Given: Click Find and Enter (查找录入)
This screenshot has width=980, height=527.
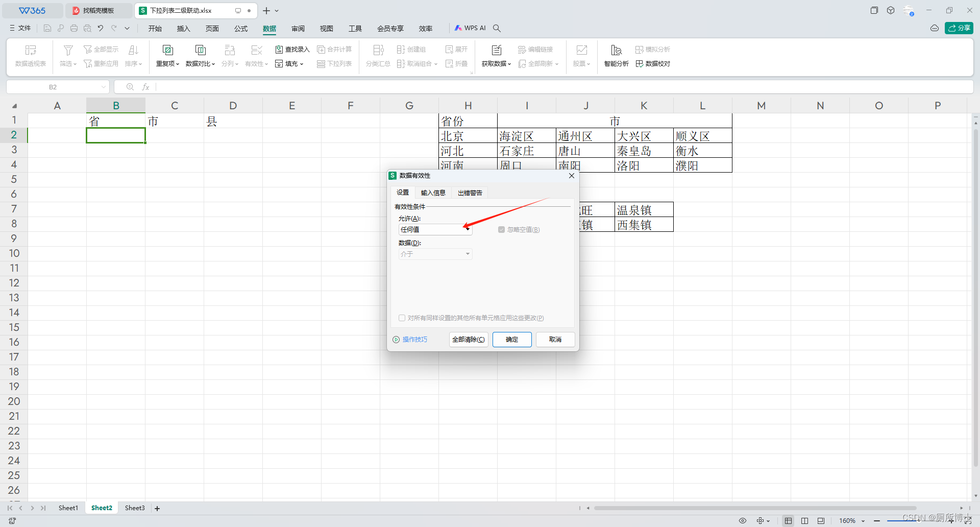Looking at the screenshot, I should click(292, 50).
